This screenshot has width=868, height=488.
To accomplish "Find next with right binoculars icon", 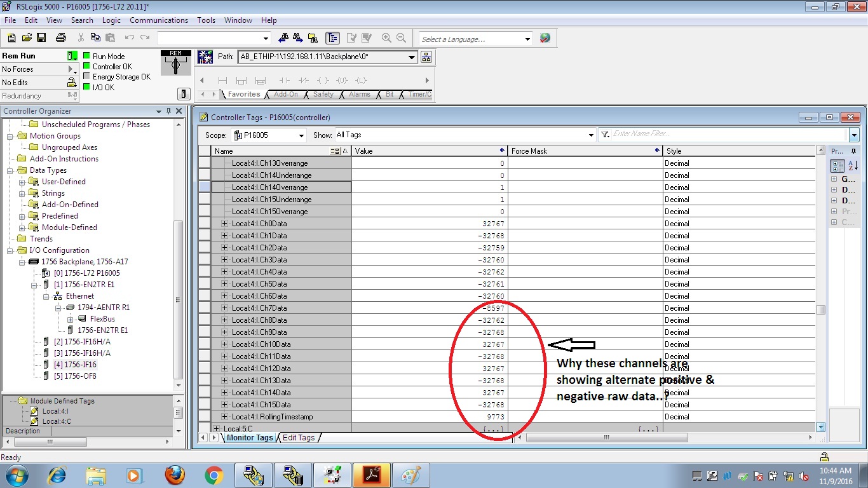I will click(x=299, y=38).
